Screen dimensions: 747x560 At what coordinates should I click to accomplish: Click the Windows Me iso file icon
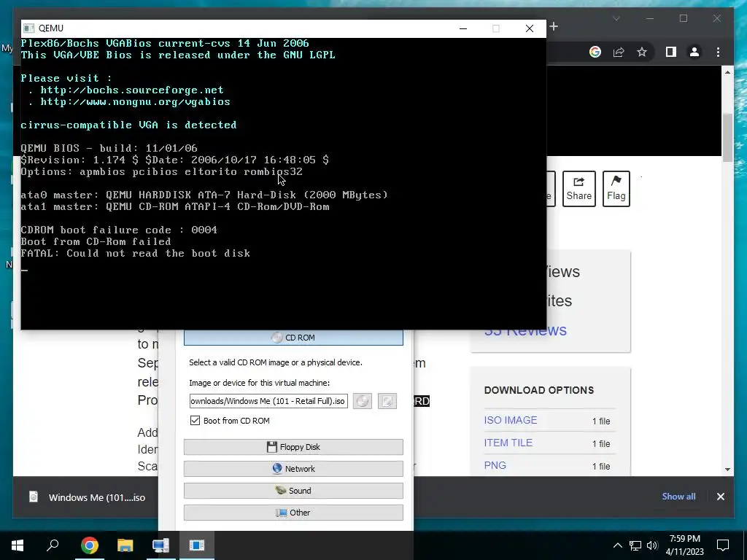tap(34, 497)
